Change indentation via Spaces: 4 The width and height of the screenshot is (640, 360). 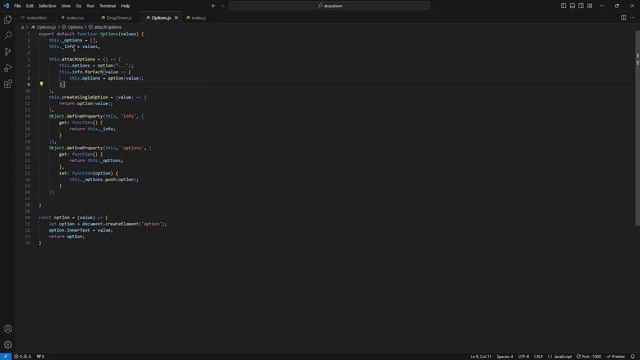[505, 356]
